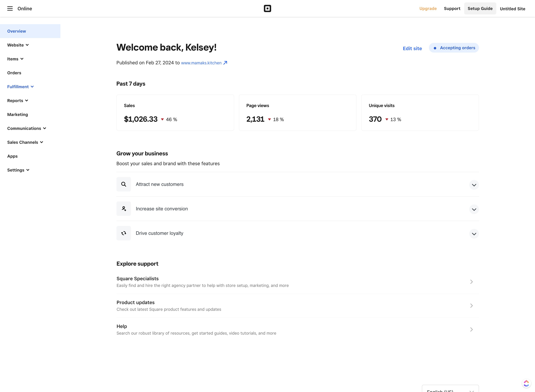Screen dimensions: 535x392
Task: Click the magnifier icon beside Attract new customers
Action: pyautogui.click(x=124, y=184)
